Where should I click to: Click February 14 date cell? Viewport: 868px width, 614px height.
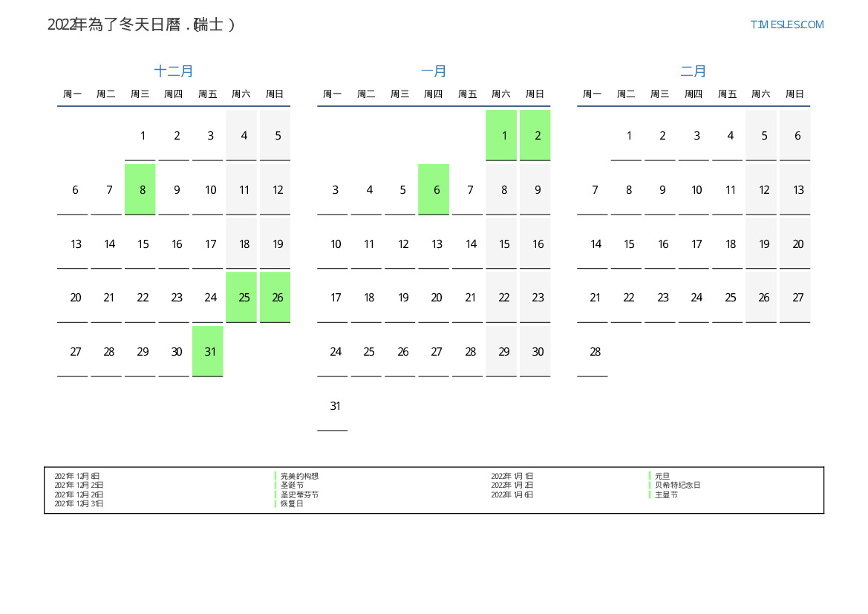[x=595, y=244]
